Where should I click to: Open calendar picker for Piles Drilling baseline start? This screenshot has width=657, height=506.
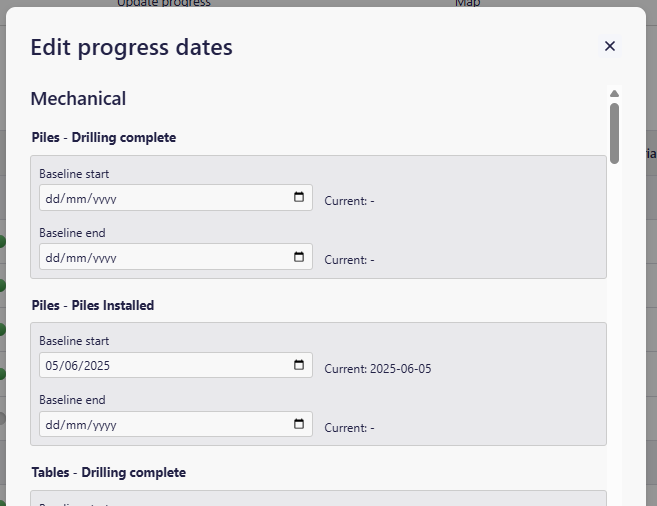(299, 197)
